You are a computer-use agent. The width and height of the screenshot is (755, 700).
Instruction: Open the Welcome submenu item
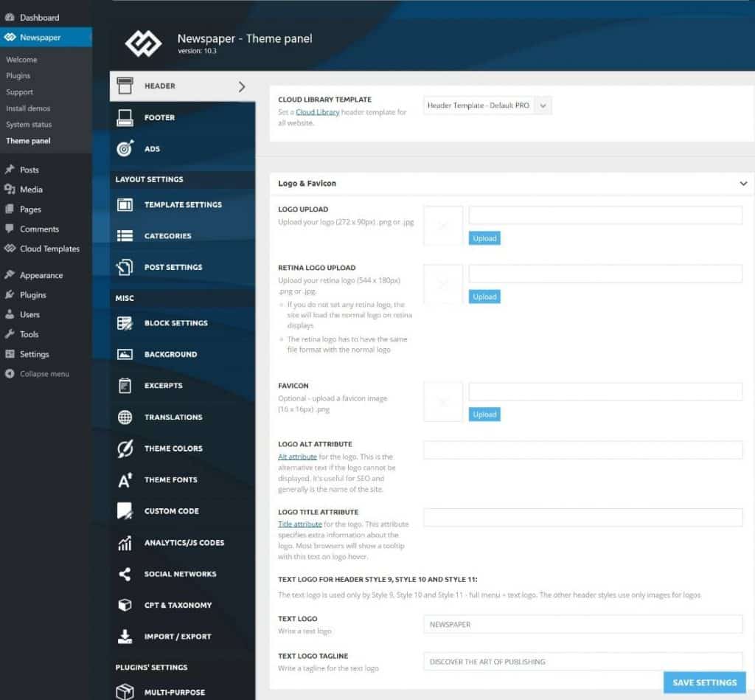click(x=21, y=60)
